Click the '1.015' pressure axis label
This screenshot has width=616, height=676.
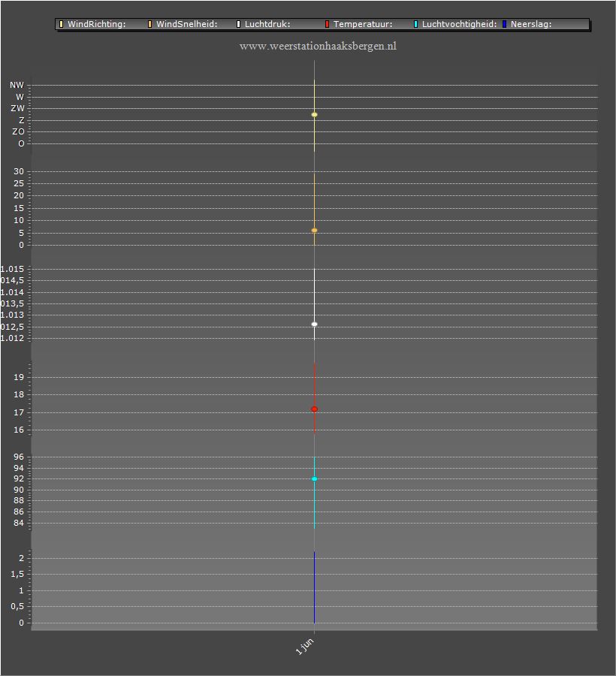pos(12,269)
